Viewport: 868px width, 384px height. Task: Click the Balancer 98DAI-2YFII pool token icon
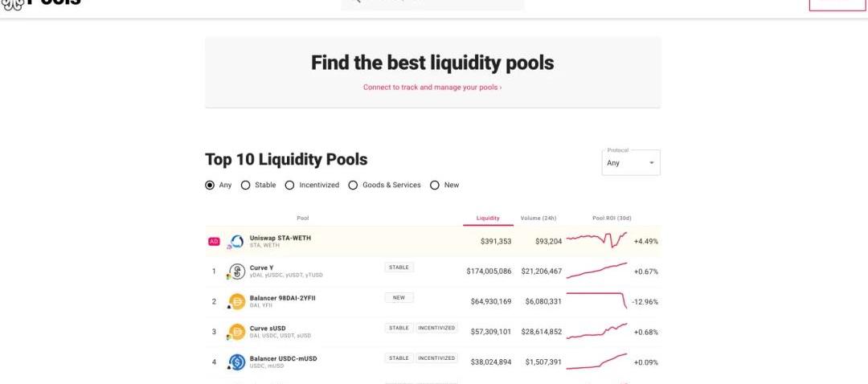click(x=236, y=301)
